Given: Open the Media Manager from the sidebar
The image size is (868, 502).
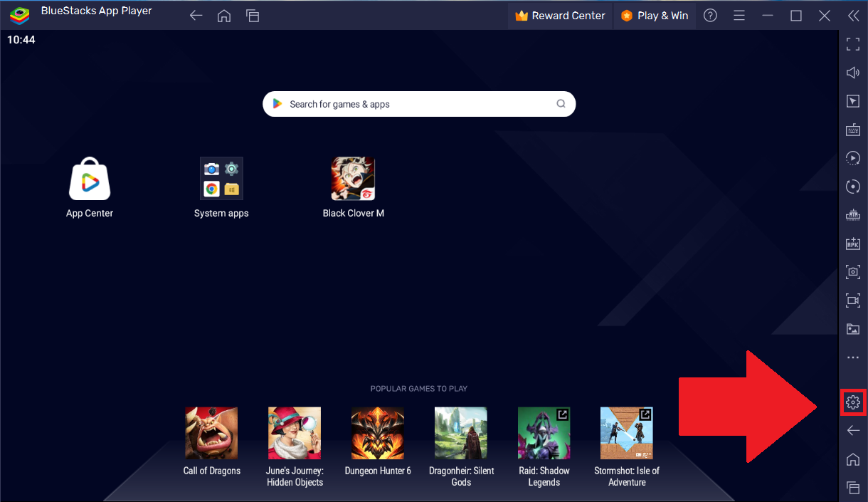Looking at the screenshot, I should pyautogui.click(x=853, y=329).
